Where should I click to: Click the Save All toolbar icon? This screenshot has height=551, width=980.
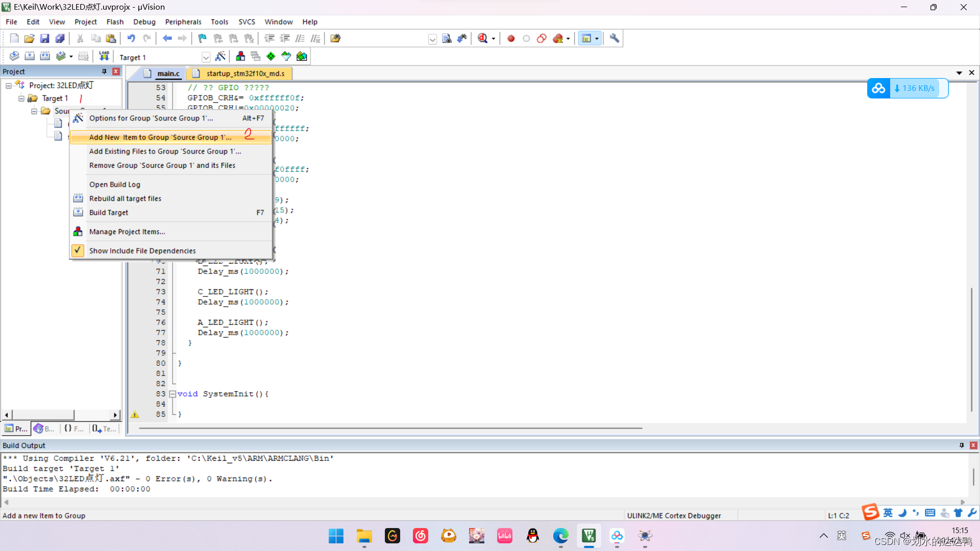60,38
